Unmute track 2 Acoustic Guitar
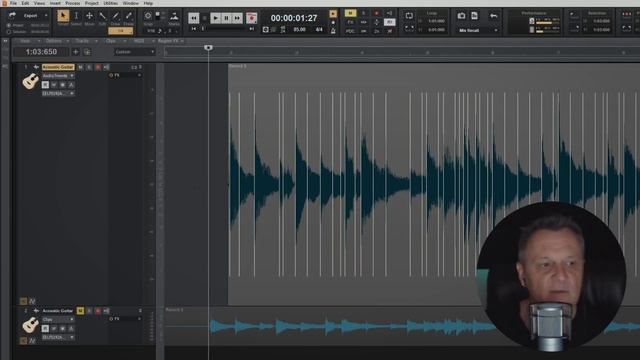Viewport: 640px width, 360px height. click(x=80, y=311)
